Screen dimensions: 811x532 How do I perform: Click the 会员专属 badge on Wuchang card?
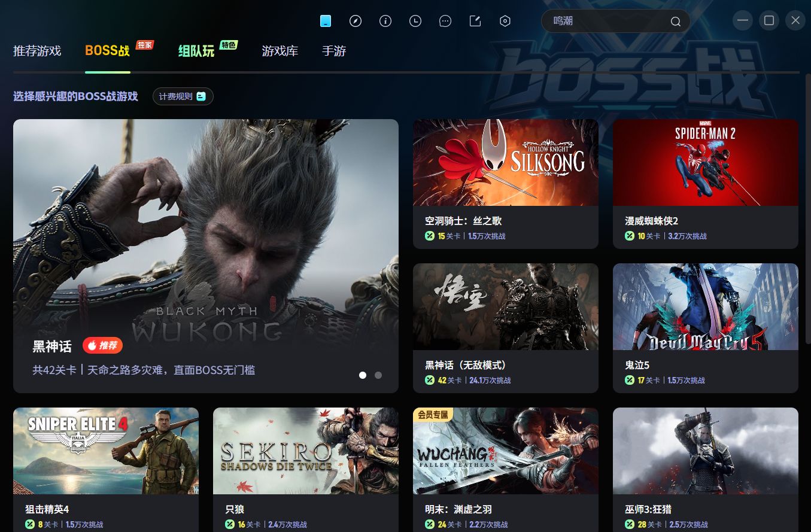pyautogui.click(x=433, y=414)
